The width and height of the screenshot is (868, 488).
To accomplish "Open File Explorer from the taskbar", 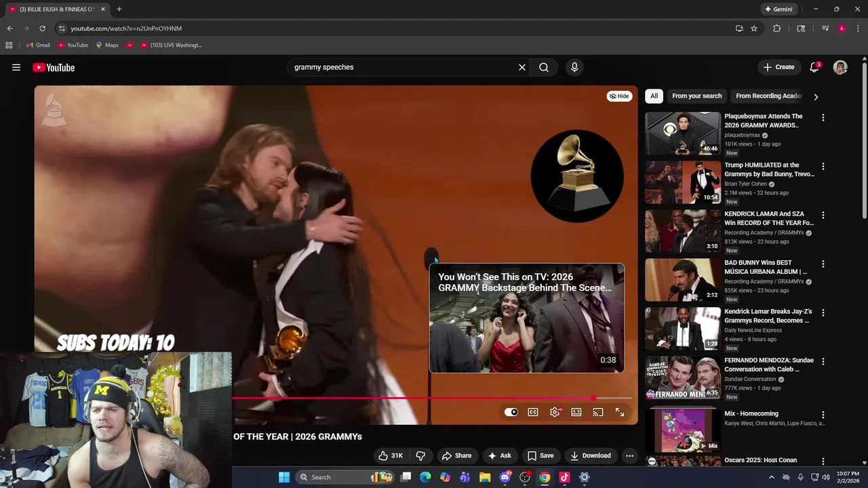I will click(x=485, y=477).
